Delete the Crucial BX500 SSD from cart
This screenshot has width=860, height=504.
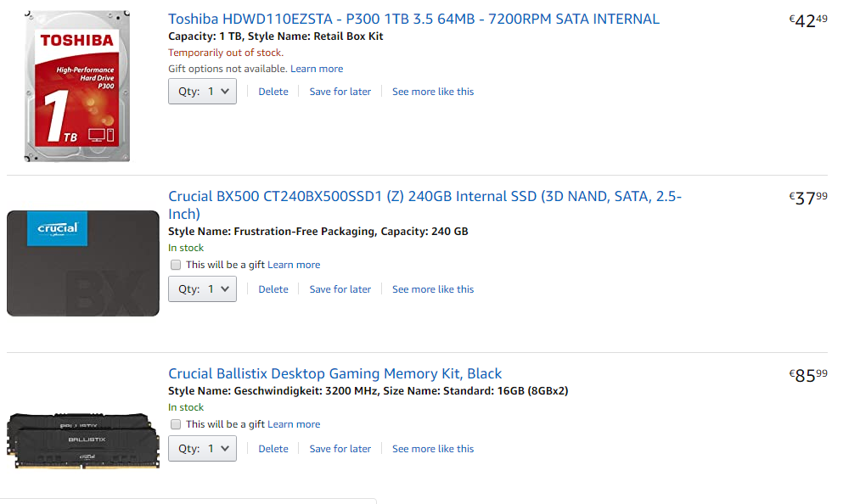click(x=273, y=289)
